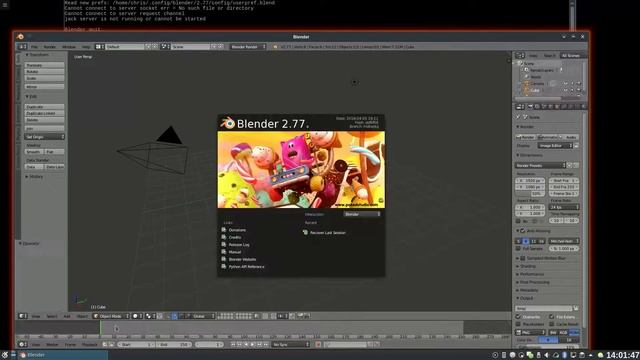The height and width of the screenshot is (360, 640).
Task: Click the red auto-keyframe record button
Action: (x=318, y=344)
